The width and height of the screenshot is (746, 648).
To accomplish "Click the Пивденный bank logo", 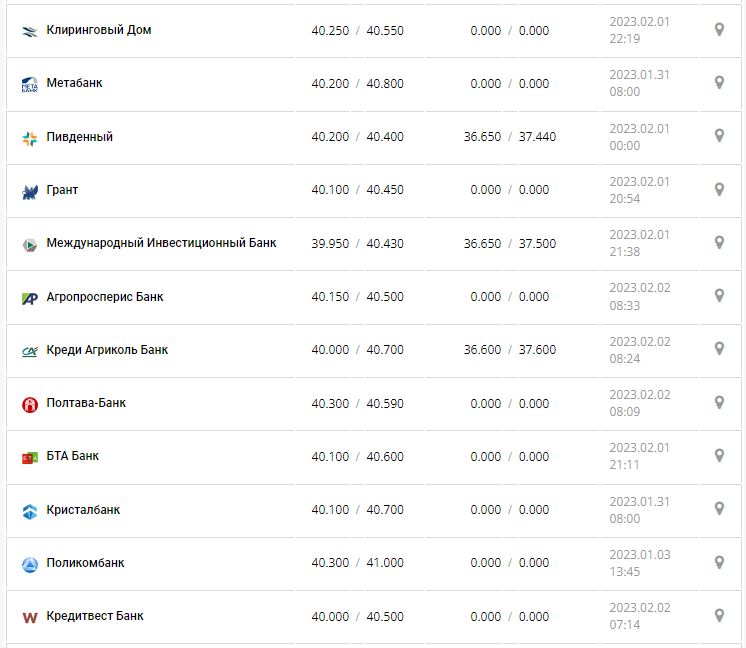I will pos(29,138).
